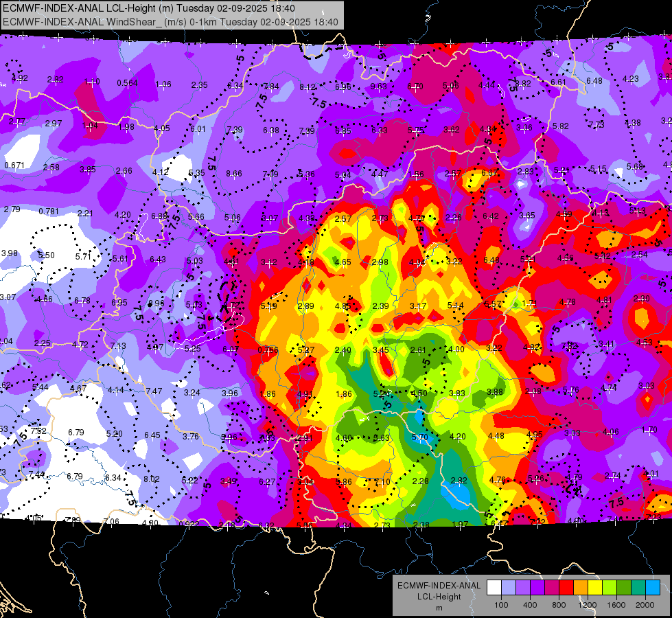Click the wind shear value 2.40
The image size is (672, 618).
pyautogui.click(x=343, y=350)
